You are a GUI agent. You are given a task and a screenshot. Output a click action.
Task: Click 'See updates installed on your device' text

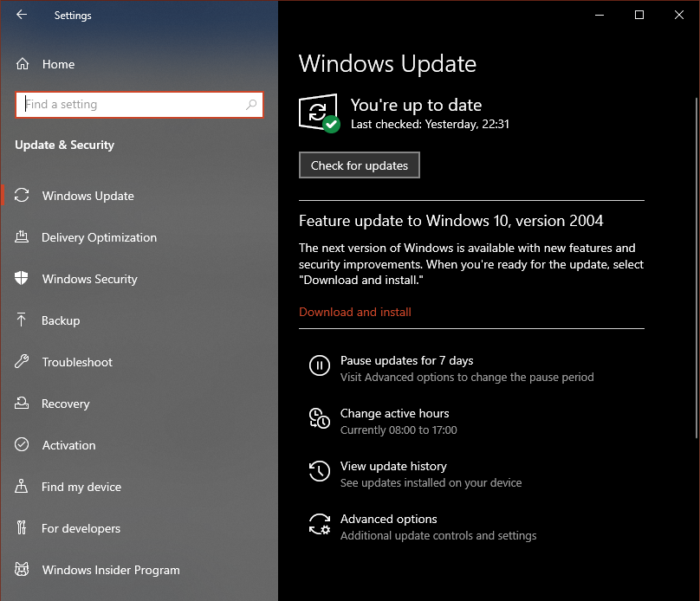431,482
